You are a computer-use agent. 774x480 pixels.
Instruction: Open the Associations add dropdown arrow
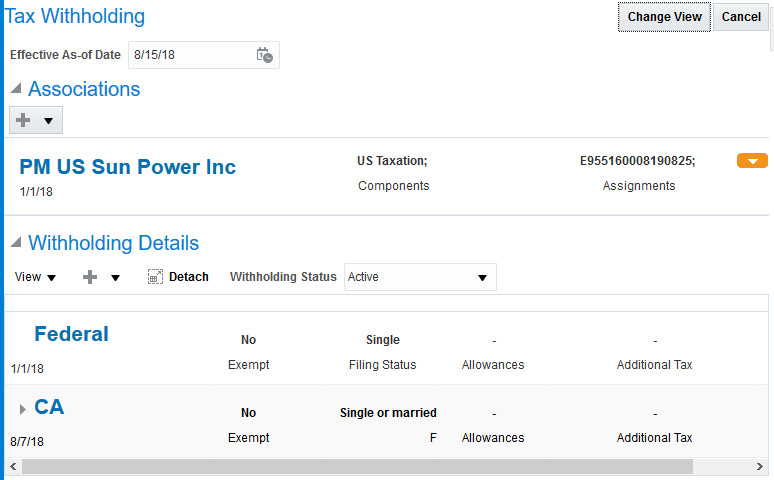tap(48, 120)
